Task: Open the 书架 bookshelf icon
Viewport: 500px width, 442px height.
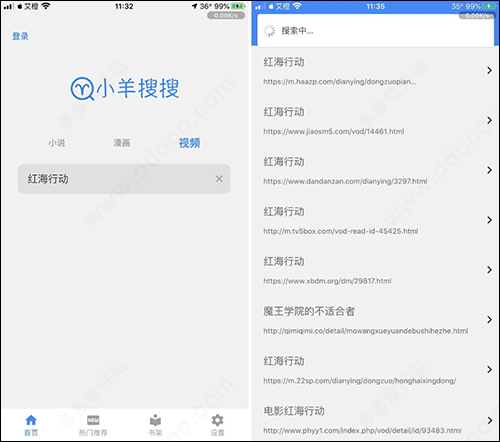Action: pos(155,420)
